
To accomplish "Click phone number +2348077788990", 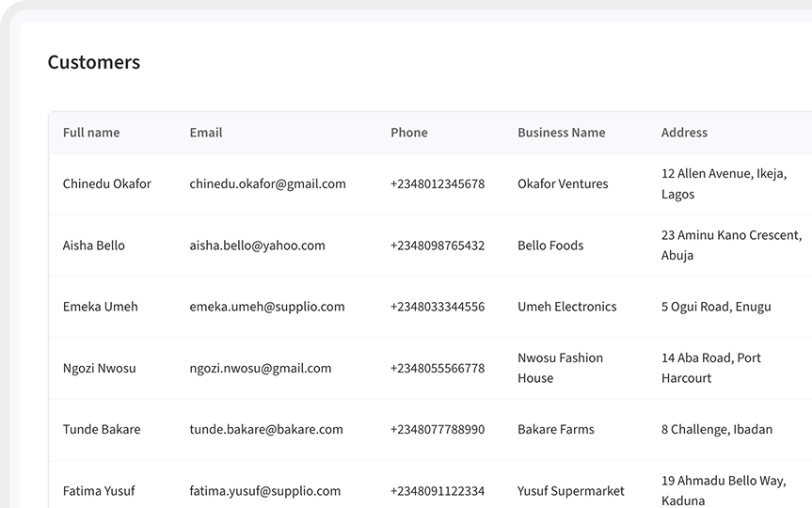I will pos(438,430).
